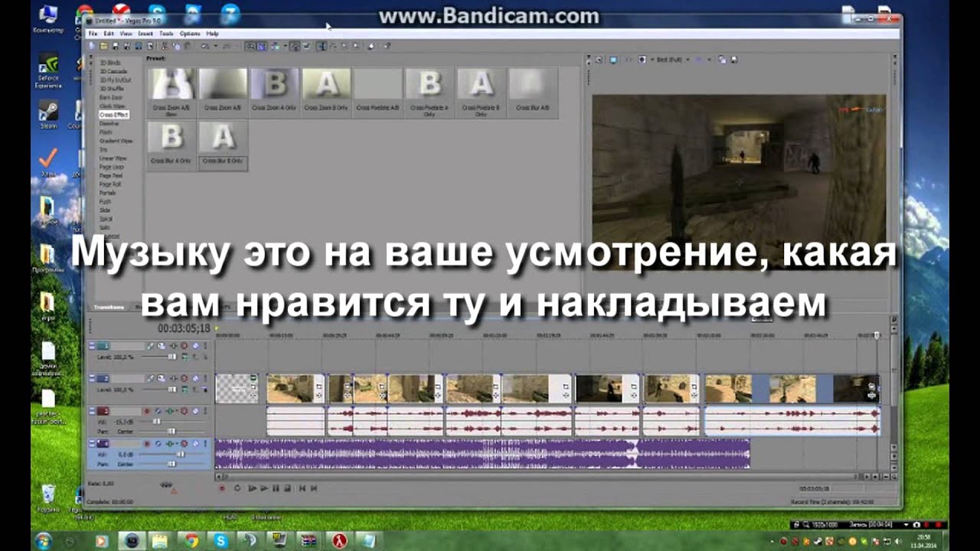Choose Cross Zoom B Only preset thumbnail
Image resolution: width=980 pixels, height=551 pixels.
click(x=326, y=92)
